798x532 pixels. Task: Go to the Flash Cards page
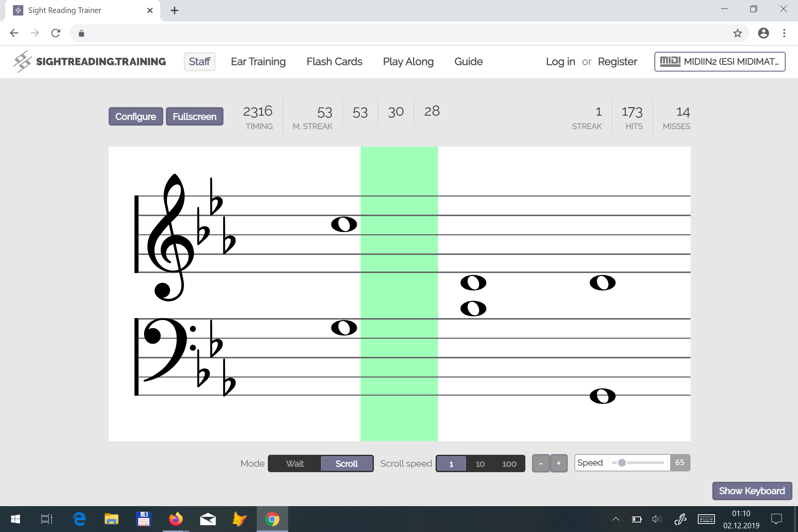pyautogui.click(x=334, y=61)
